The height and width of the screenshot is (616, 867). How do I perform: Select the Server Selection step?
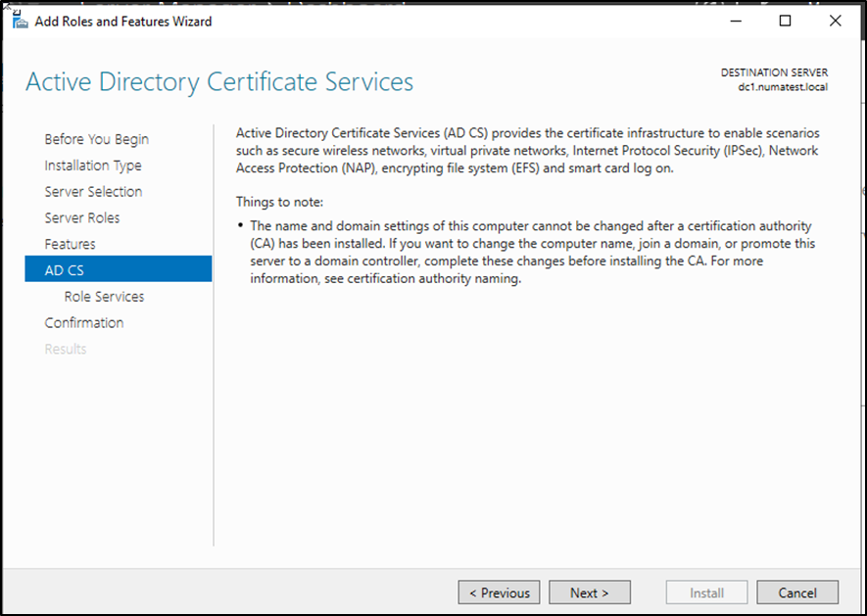click(93, 192)
